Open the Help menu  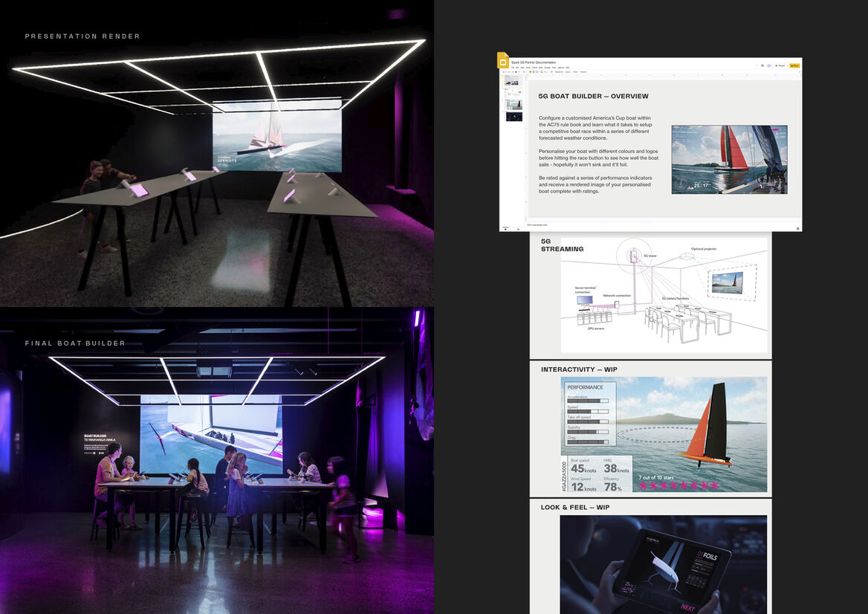[567, 68]
